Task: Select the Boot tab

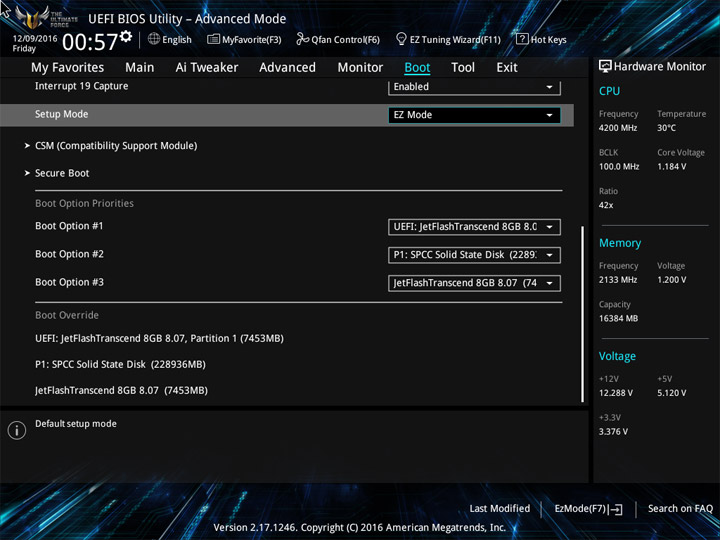Action: coord(417,68)
